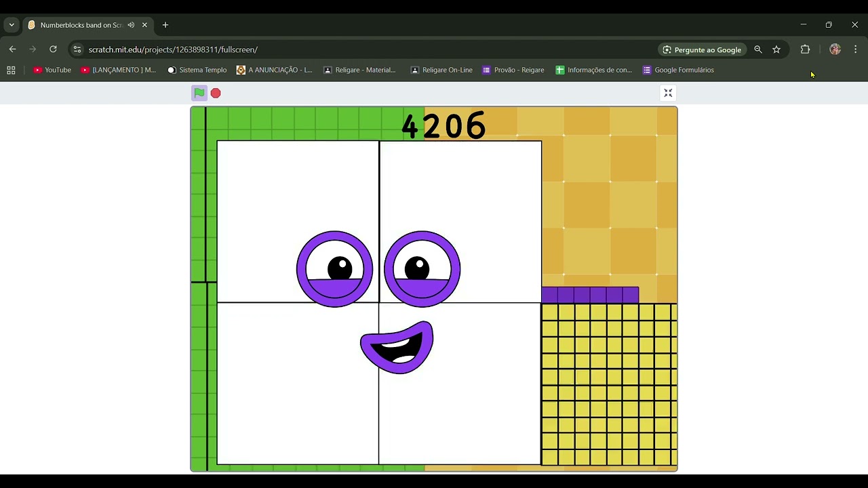Open the Informações de con... bookmark

(593, 70)
